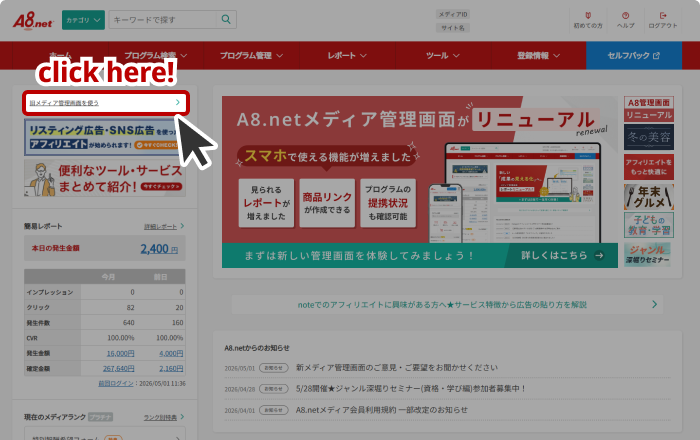Image resolution: width=700 pixels, height=440 pixels.
Task: Click the 前回ログイン link
Action: [x=116, y=383]
